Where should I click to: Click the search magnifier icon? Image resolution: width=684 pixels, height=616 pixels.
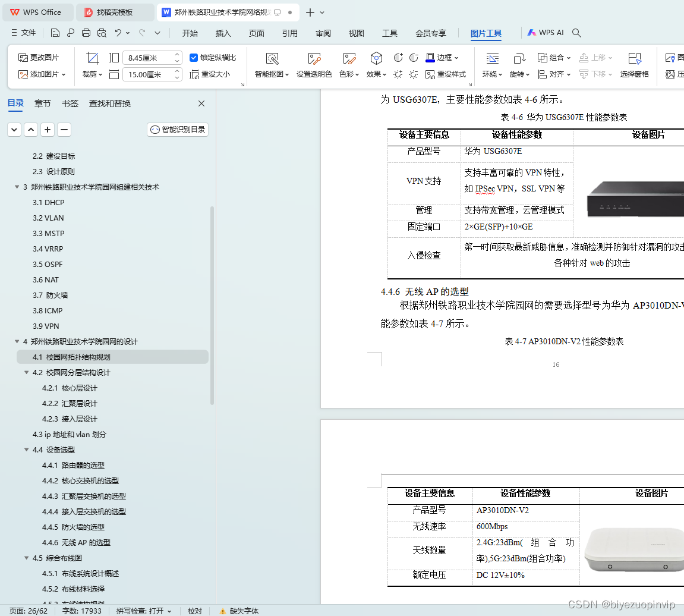[x=576, y=33]
